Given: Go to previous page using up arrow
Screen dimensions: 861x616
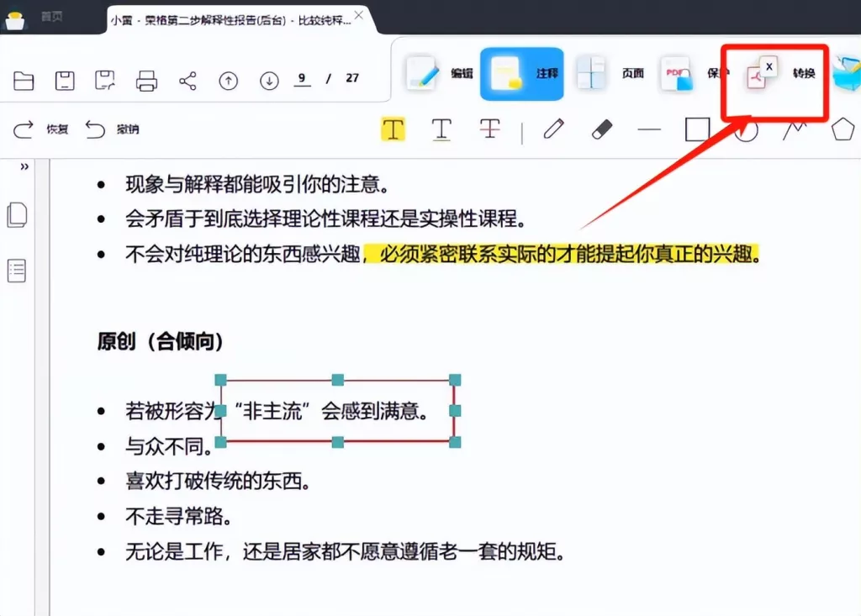Looking at the screenshot, I should pos(229,82).
